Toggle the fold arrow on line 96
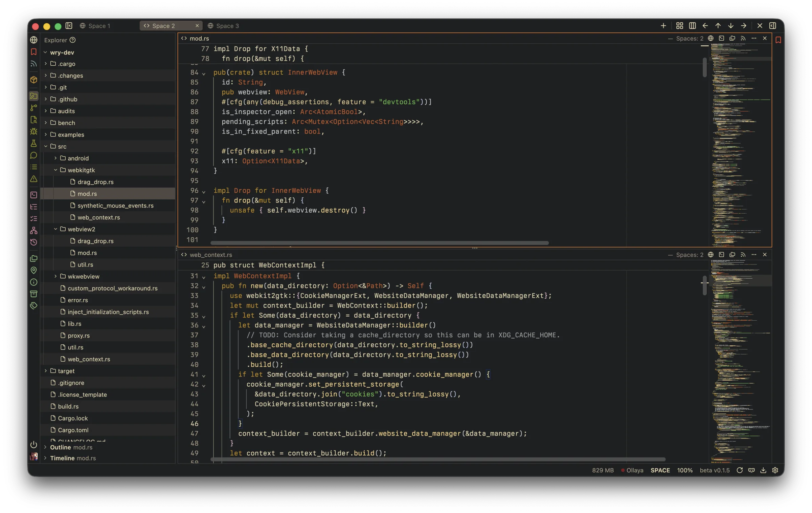Screen dimensions: 812x513 (204, 191)
